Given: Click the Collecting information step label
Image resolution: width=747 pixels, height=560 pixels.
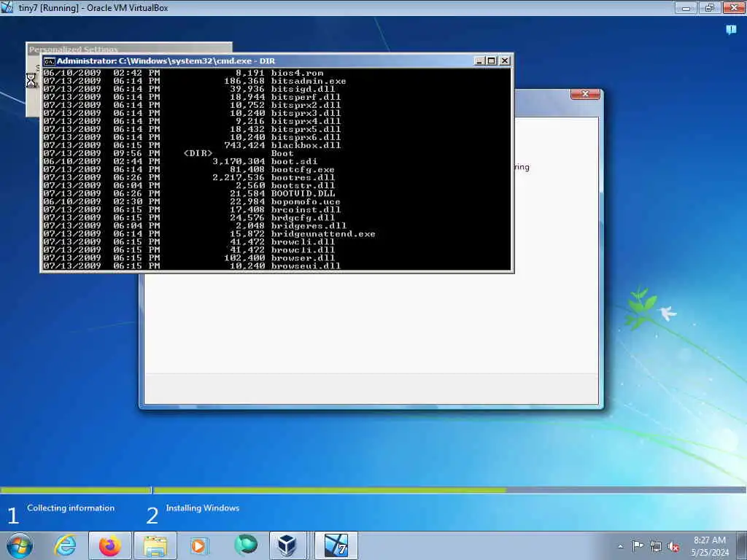Looking at the screenshot, I should [x=71, y=508].
